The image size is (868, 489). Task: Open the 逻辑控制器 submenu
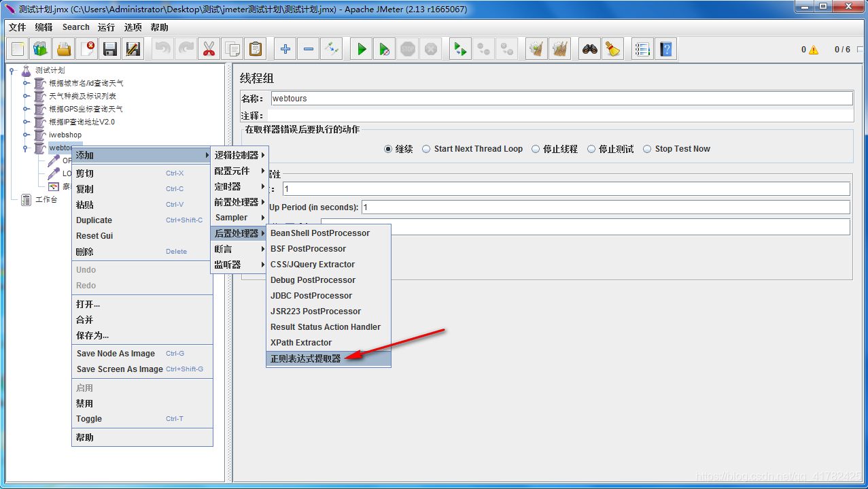239,155
